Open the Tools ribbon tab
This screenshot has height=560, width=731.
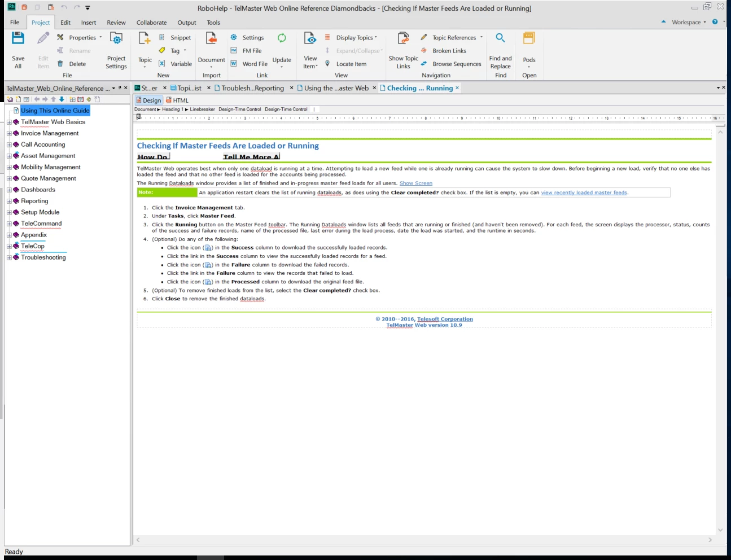[213, 23]
